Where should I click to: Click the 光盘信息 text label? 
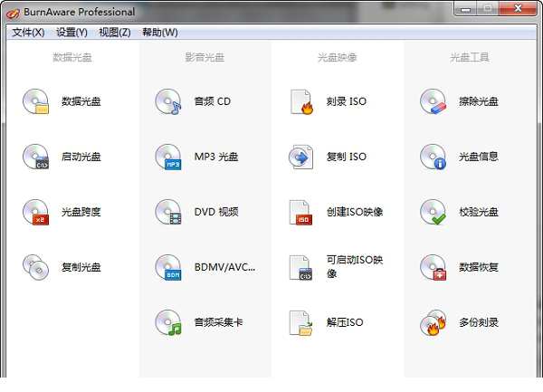point(479,157)
